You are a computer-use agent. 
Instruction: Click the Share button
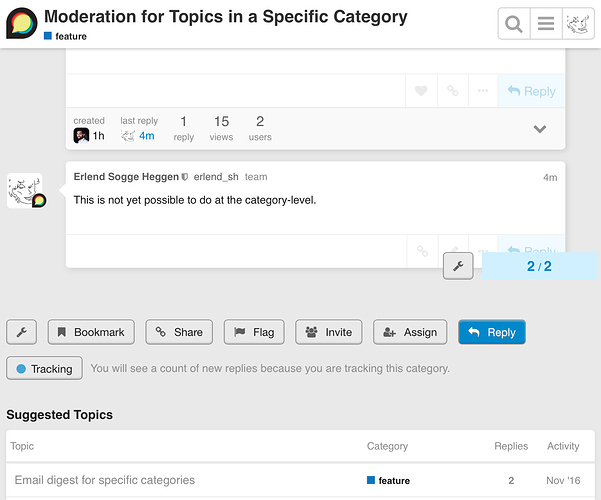pyautogui.click(x=179, y=332)
